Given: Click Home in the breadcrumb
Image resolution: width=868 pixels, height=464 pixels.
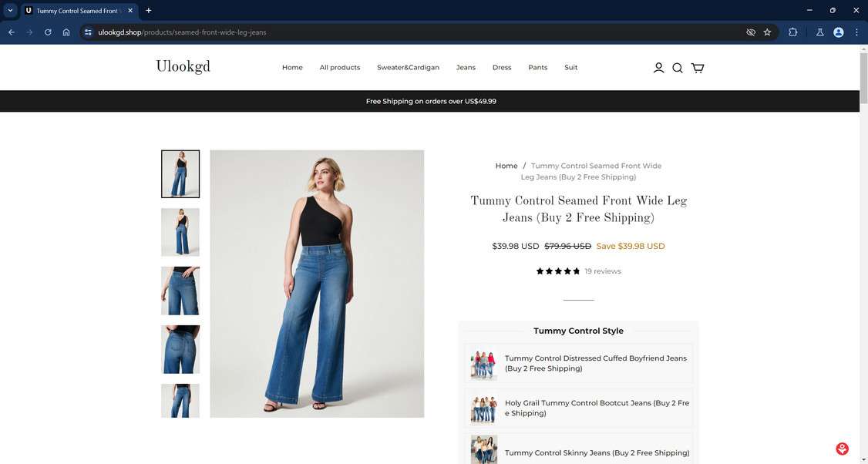Looking at the screenshot, I should pyautogui.click(x=506, y=166).
